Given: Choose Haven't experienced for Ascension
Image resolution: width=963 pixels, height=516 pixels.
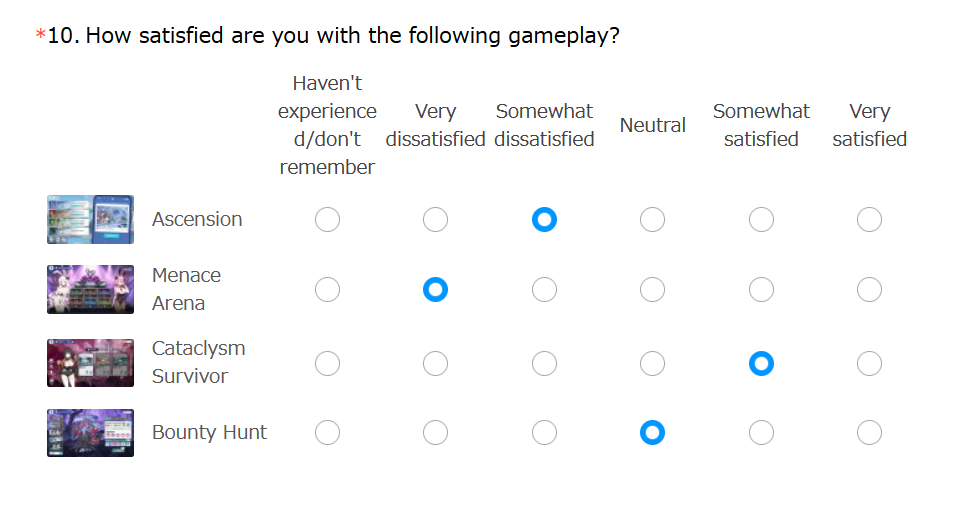Looking at the screenshot, I should (327, 219).
